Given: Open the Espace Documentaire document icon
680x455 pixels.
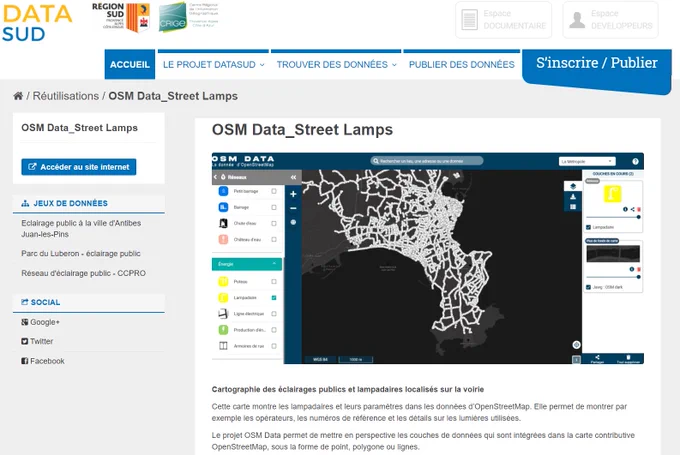Looking at the screenshot, I should click(x=470, y=20).
